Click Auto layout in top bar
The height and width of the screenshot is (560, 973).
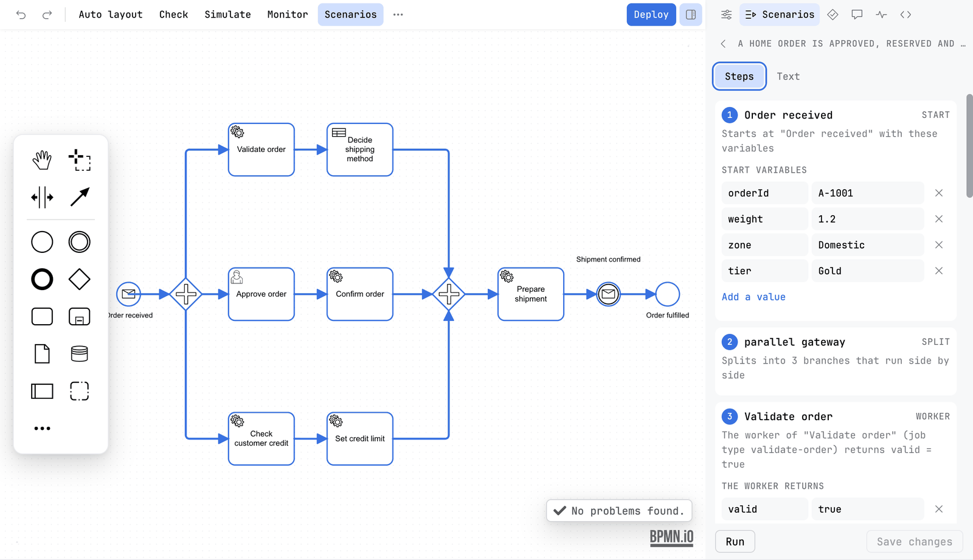tap(111, 15)
